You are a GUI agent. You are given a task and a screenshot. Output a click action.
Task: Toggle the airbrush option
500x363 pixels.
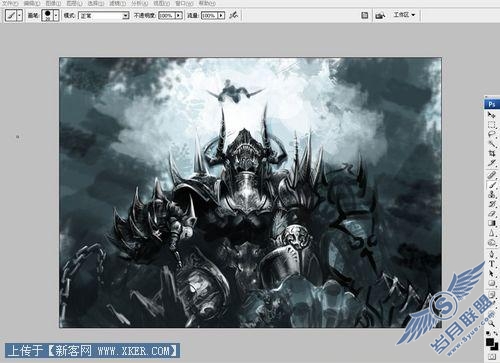tap(234, 15)
